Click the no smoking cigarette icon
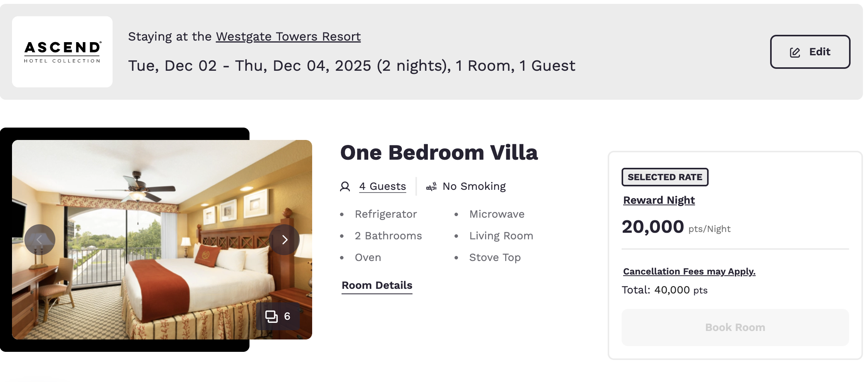The height and width of the screenshot is (382, 868). point(431,186)
